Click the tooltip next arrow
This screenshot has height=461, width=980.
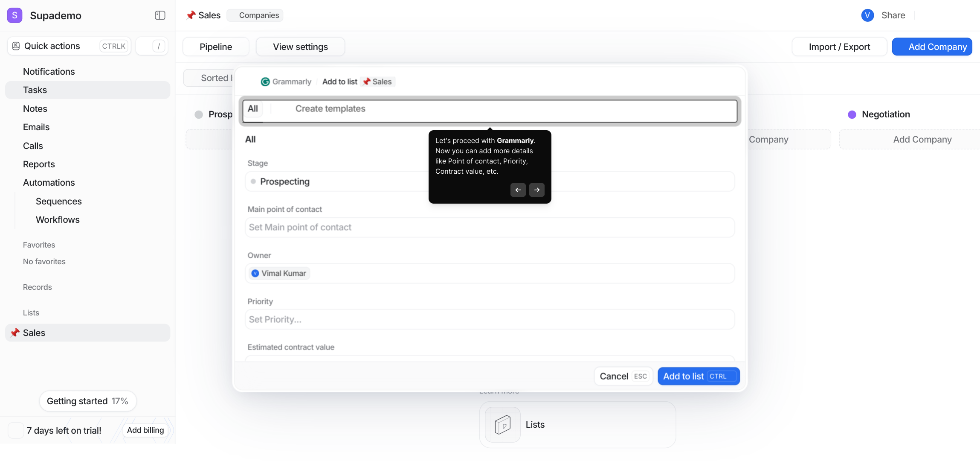[536, 190]
